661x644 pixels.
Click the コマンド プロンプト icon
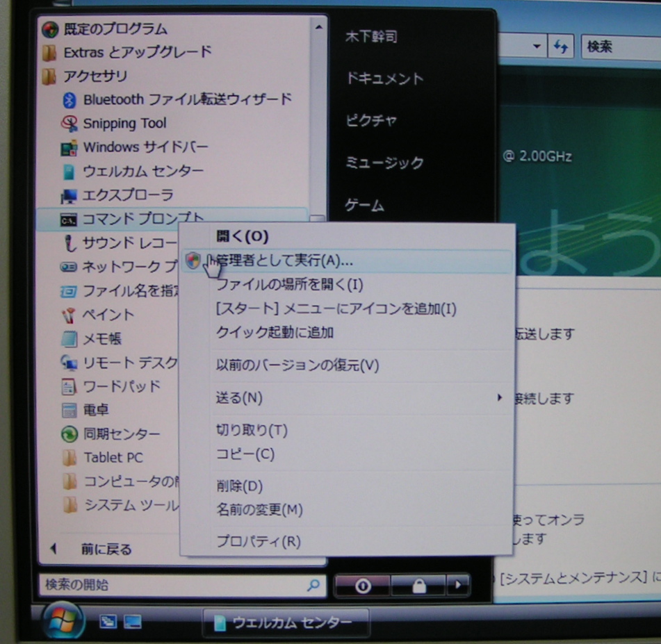tap(68, 220)
